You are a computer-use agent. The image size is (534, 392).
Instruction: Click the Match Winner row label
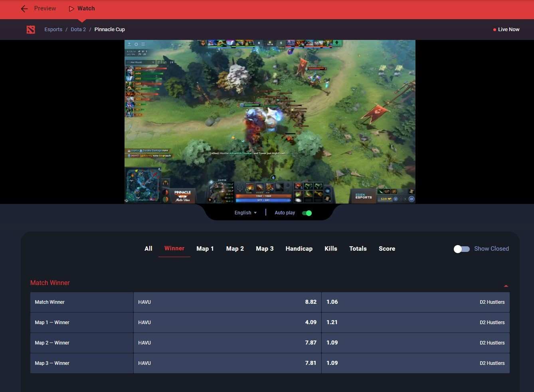[x=49, y=302]
